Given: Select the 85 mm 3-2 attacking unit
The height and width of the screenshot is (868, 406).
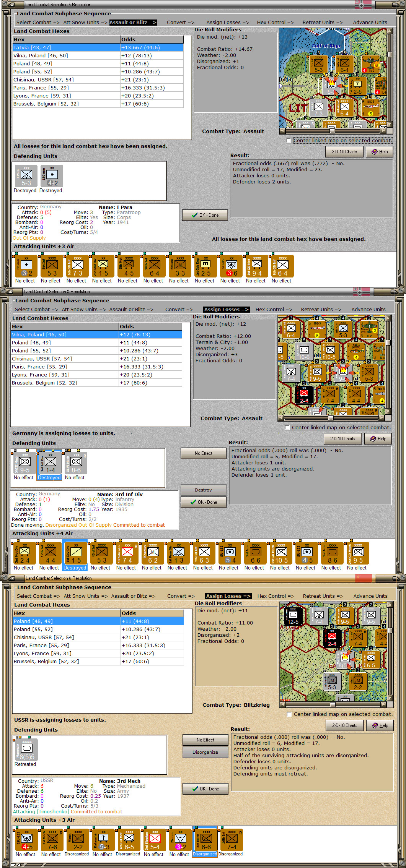Looking at the screenshot, I should tap(26, 266).
